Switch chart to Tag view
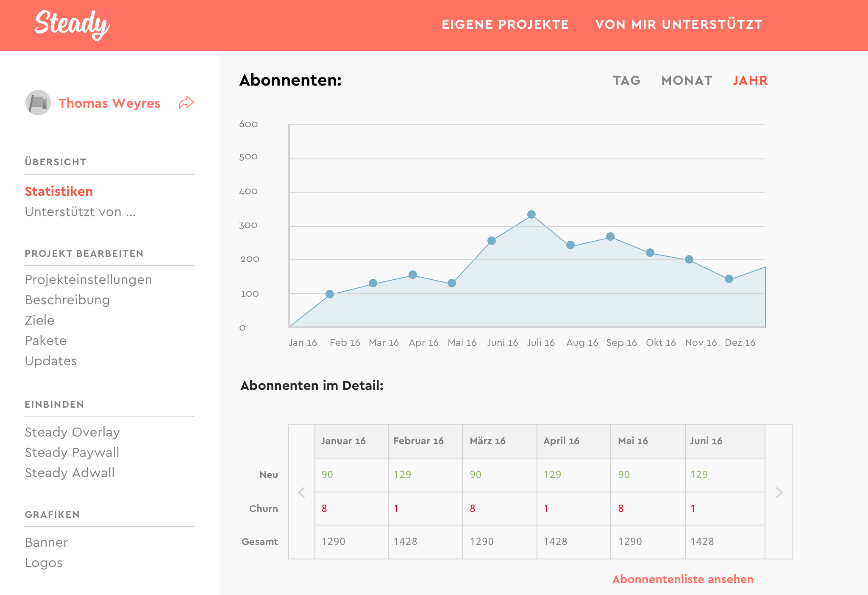868x595 pixels. 626,81
